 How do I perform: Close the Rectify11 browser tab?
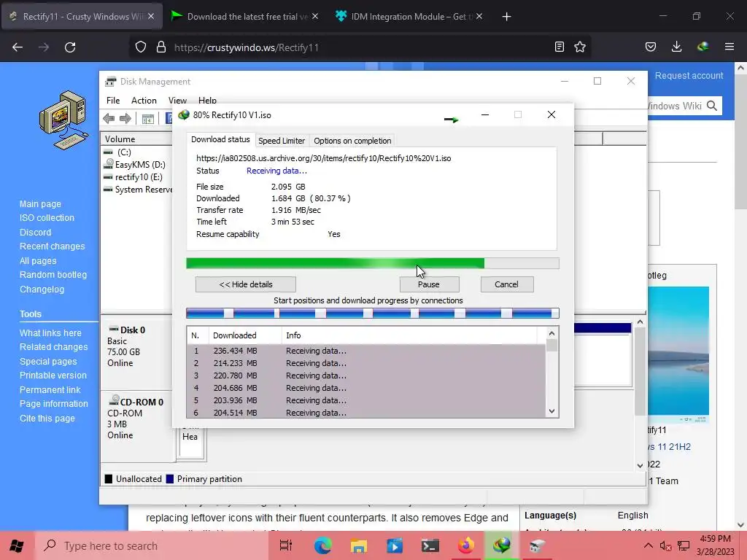pyautogui.click(x=151, y=16)
